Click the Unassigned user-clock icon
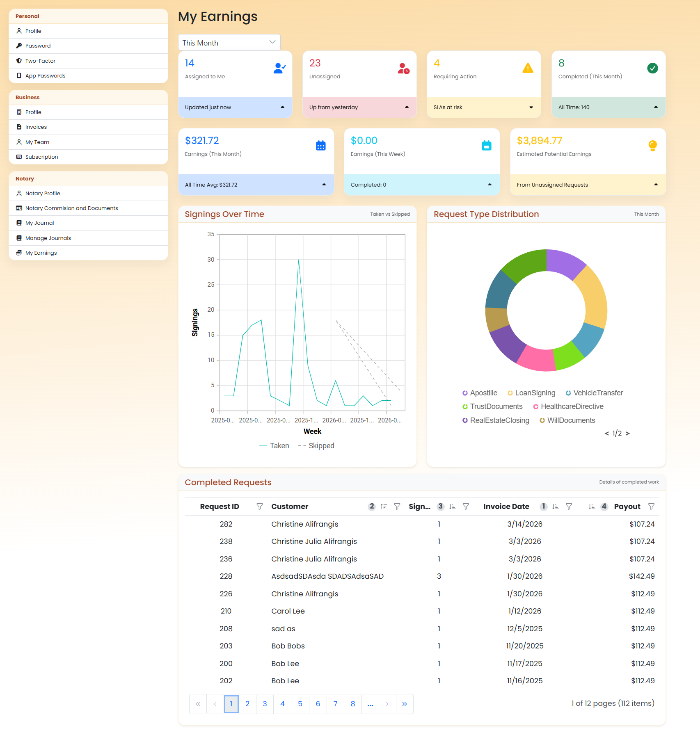 click(404, 68)
